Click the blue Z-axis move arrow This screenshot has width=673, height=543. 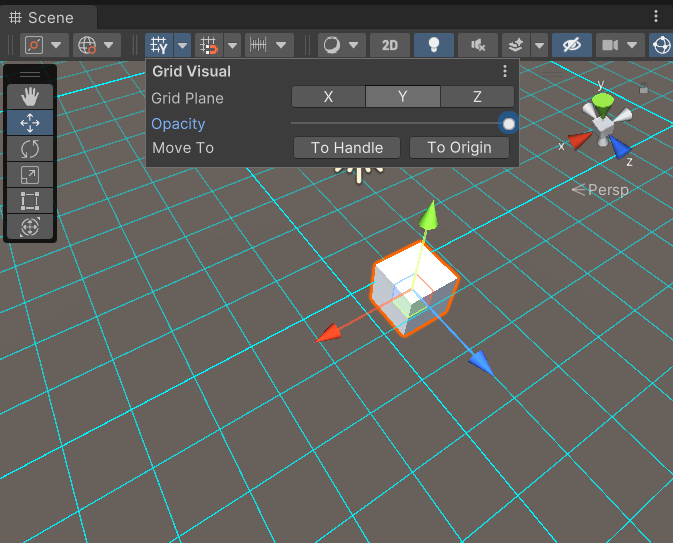tap(482, 363)
